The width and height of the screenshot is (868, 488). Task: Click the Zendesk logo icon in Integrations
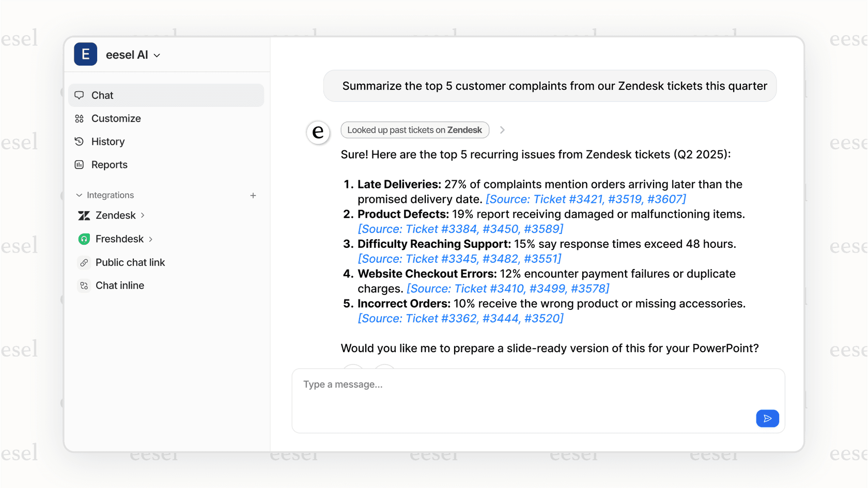coord(84,215)
